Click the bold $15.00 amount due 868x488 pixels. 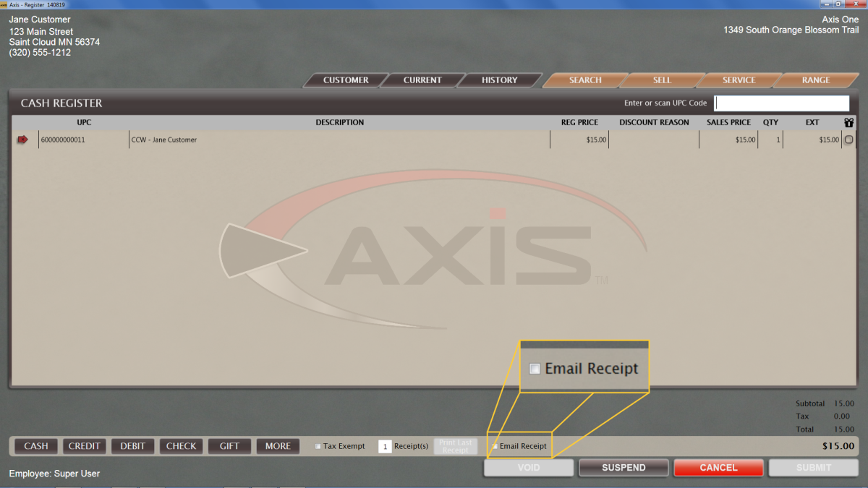(838, 446)
